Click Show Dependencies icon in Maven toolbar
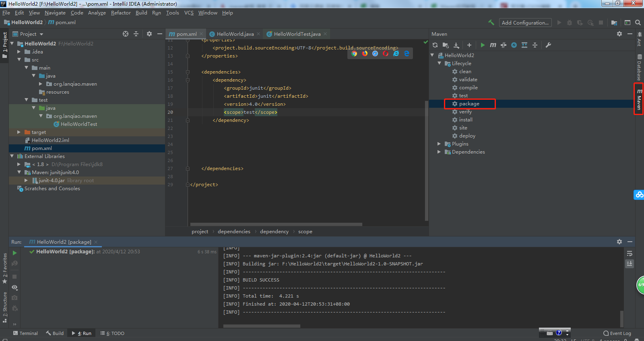The image size is (644, 341). [x=524, y=45]
